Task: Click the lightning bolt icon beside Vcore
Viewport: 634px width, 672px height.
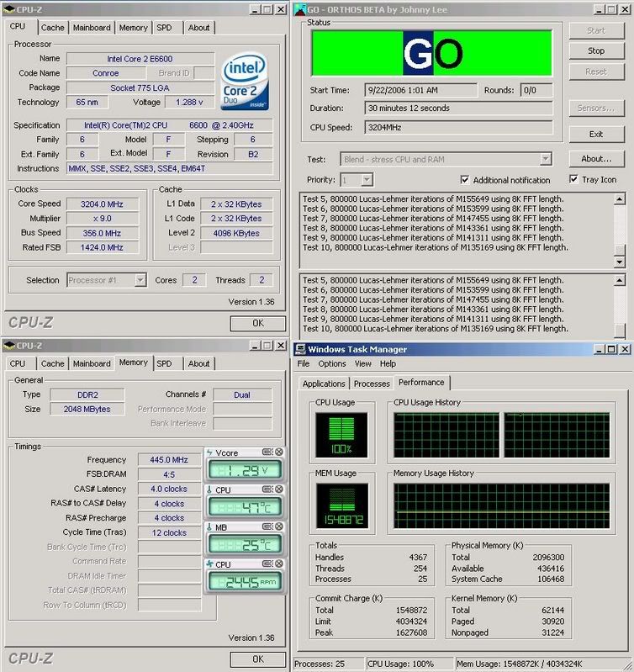Action: (210, 452)
